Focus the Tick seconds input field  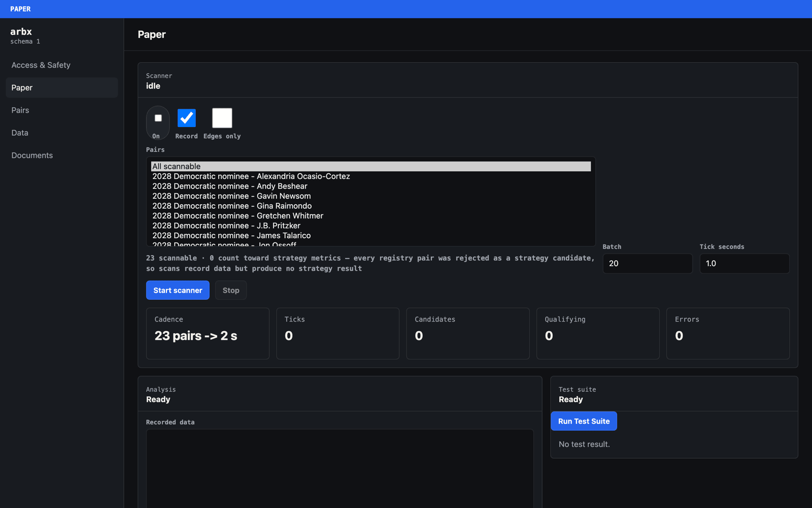click(x=745, y=264)
